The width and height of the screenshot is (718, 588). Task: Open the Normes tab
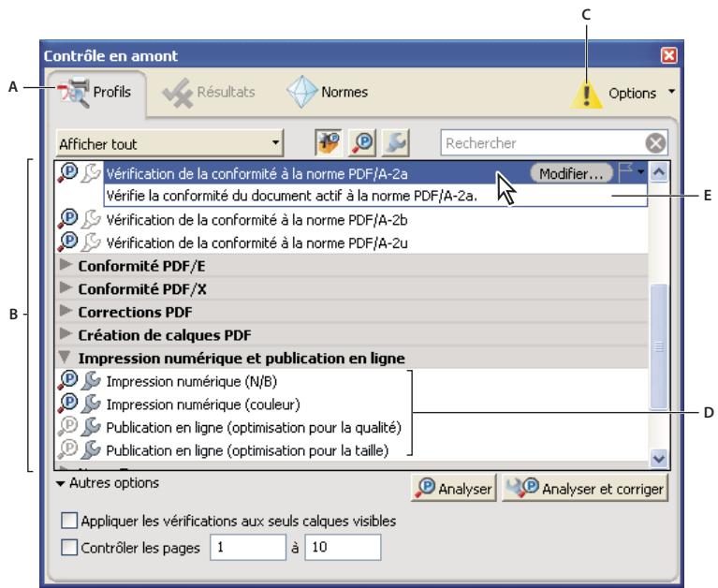[x=328, y=92]
